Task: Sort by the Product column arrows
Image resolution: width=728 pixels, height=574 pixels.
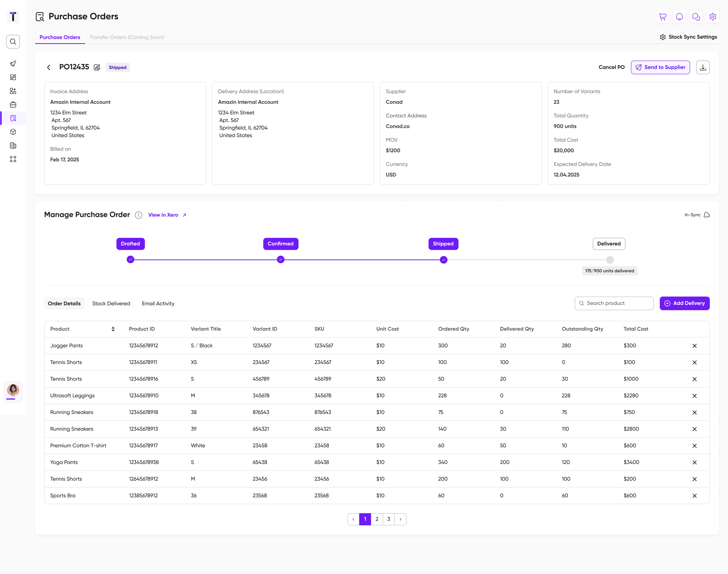Action: 113,329
